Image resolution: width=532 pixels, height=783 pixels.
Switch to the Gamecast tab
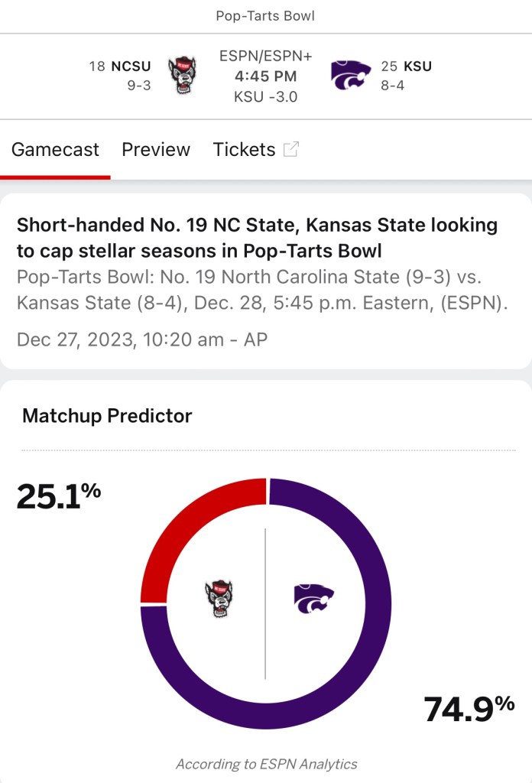click(x=55, y=149)
